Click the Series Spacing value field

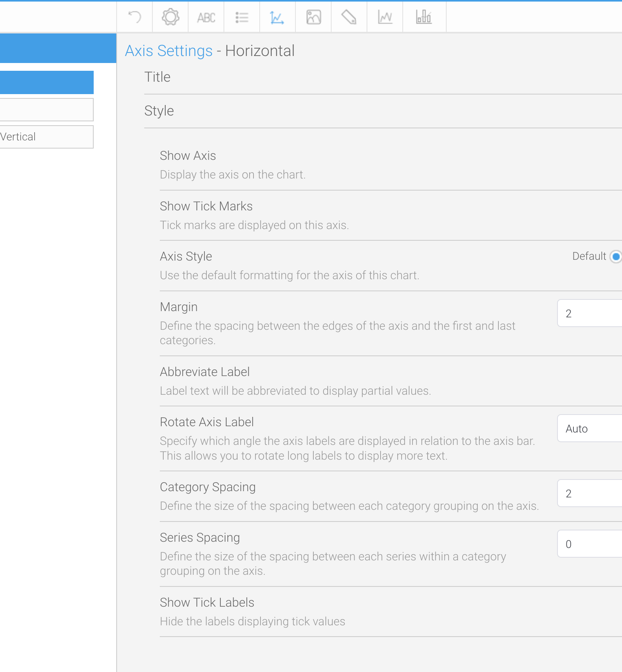pyautogui.click(x=590, y=544)
